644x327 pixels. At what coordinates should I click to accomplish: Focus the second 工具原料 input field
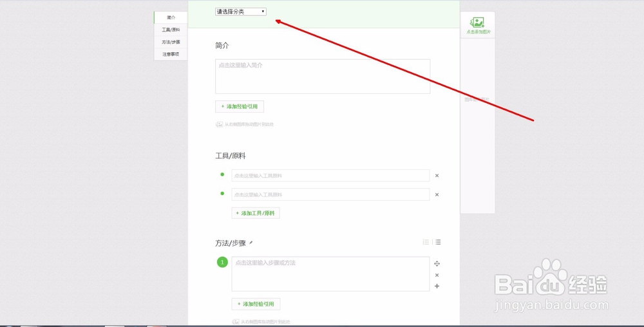pyautogui.click(x=330, y=194)
